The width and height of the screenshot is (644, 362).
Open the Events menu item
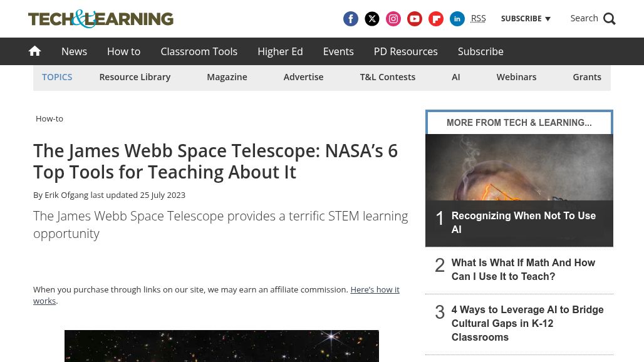click(338, 51)
